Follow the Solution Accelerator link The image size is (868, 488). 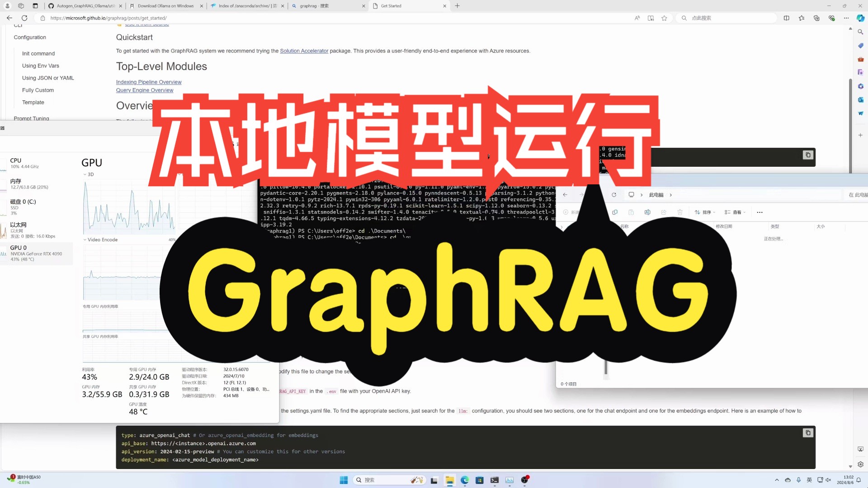point(304,51)
